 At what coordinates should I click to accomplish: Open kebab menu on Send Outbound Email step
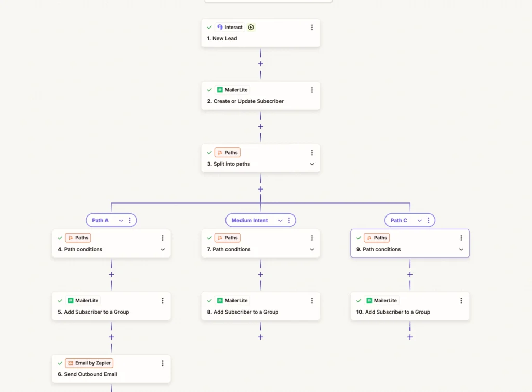click(163, 363)
